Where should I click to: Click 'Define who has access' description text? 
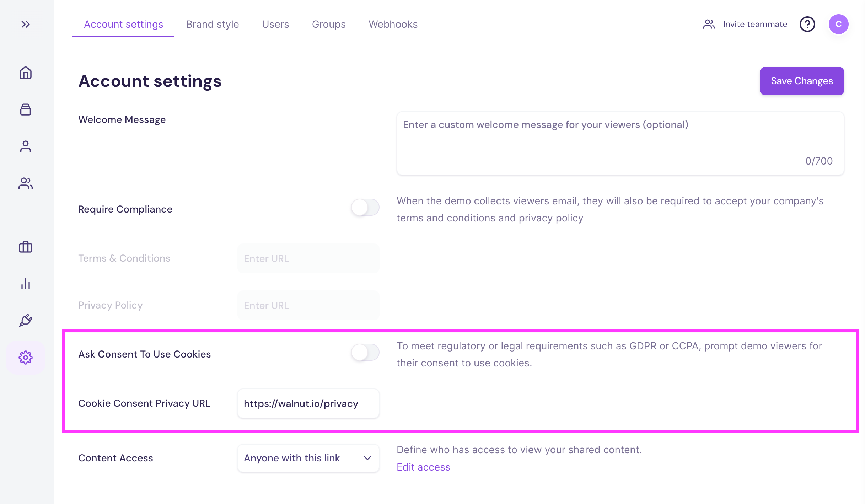(519, 450)
